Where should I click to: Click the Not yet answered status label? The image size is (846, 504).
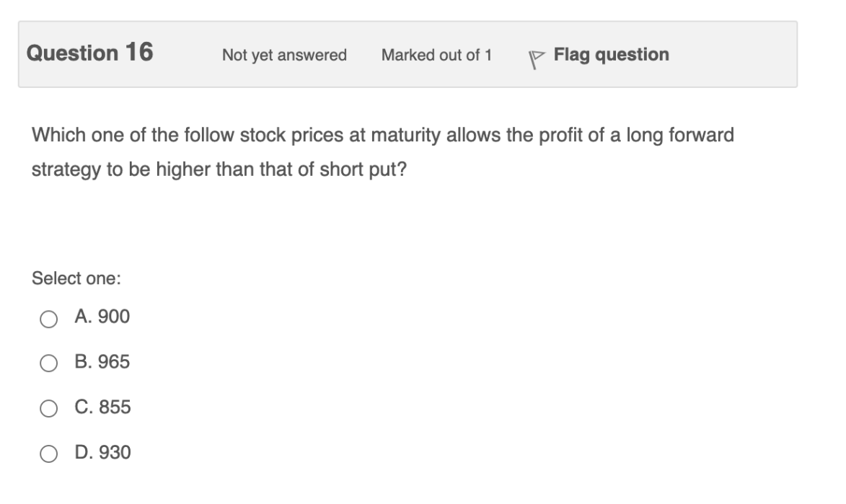(284, 54)
